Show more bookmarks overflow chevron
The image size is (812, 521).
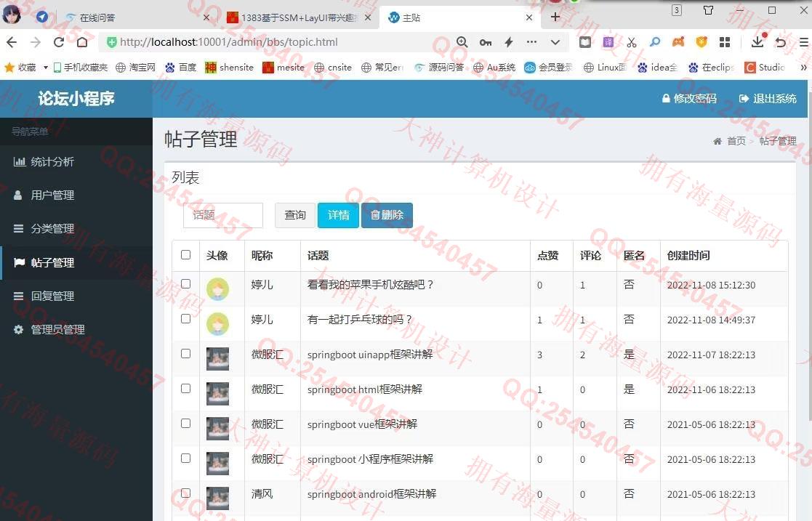pos(804,68)
